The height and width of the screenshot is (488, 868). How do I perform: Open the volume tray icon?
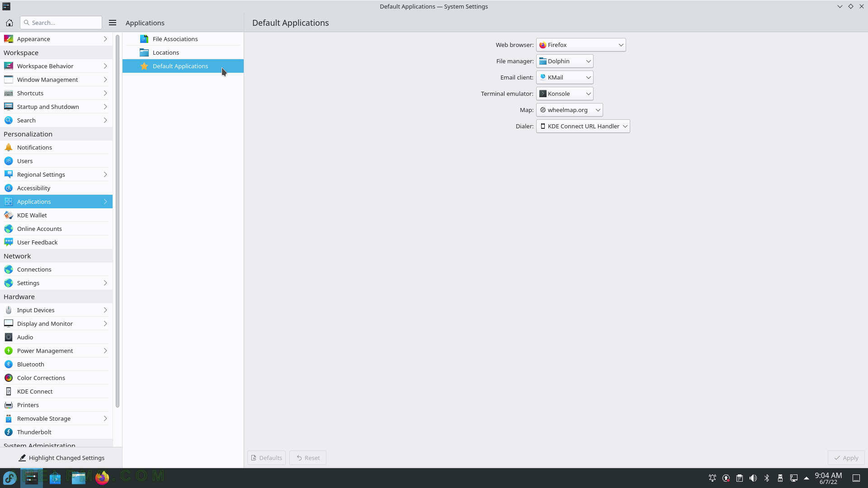coord(753,478)
